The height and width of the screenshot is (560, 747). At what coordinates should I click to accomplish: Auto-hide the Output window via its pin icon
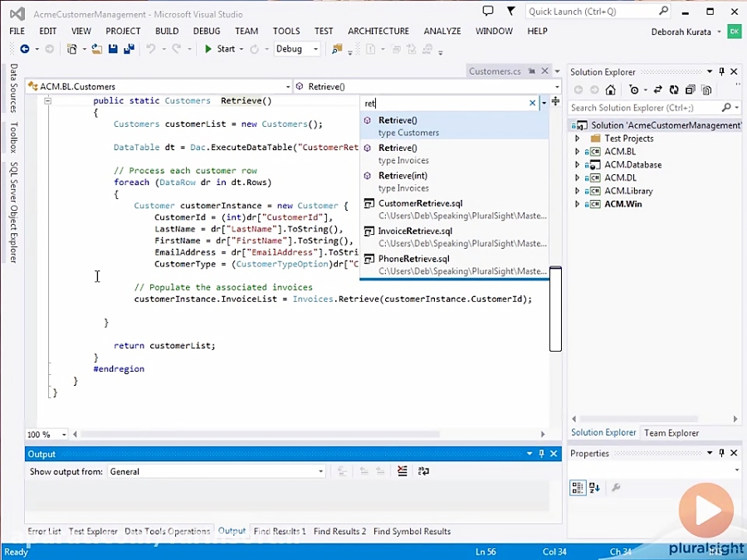click(x=541, y=454)
